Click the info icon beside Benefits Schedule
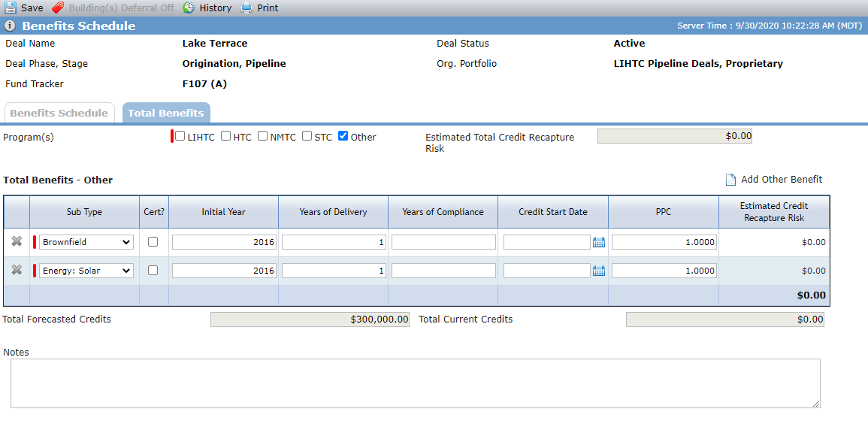Viewport: 868px width, 424px height. pyautogui.click(x=10, y=26)
